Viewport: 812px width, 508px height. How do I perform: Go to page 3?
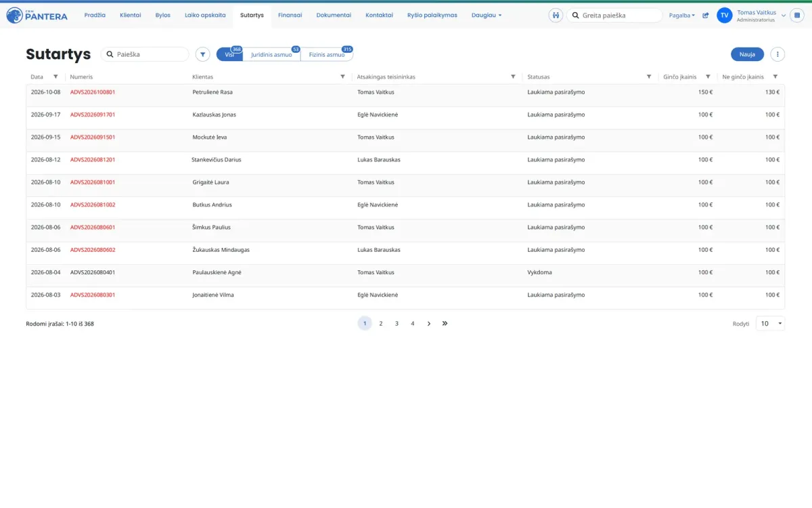click(397, 324)
